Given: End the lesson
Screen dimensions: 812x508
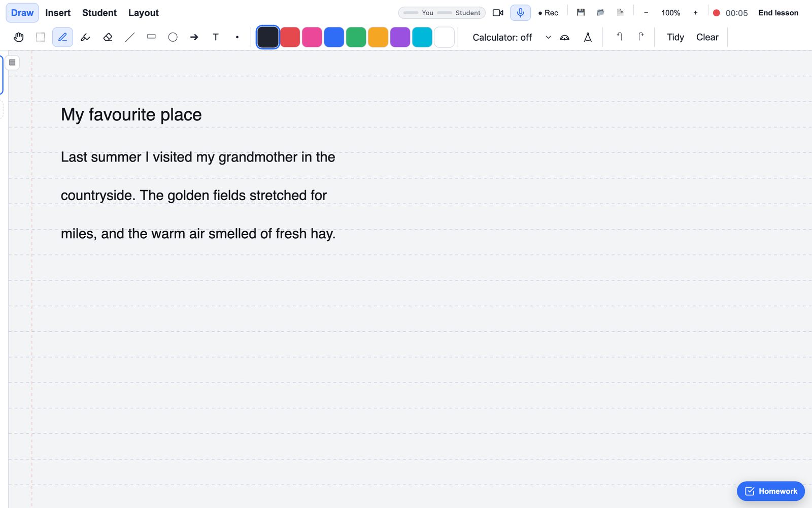Looking at the screenshot, I should point(778,13).
